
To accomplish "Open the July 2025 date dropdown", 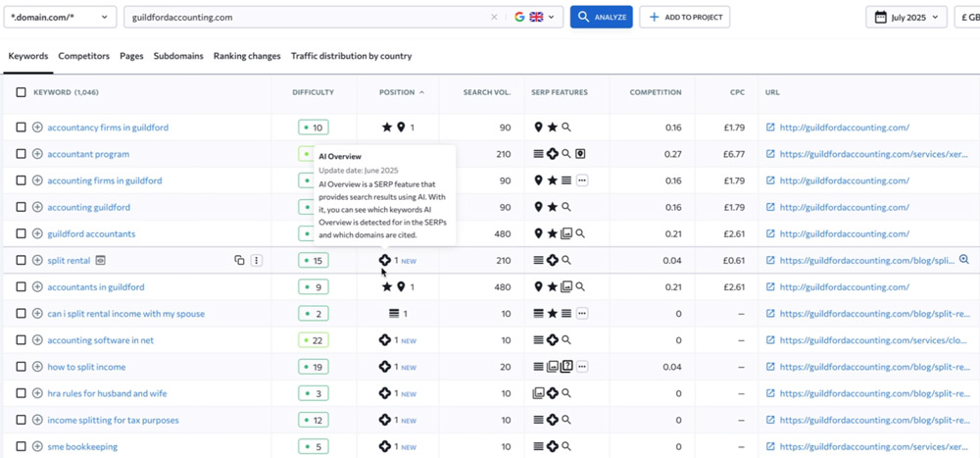I will point(906,18).
